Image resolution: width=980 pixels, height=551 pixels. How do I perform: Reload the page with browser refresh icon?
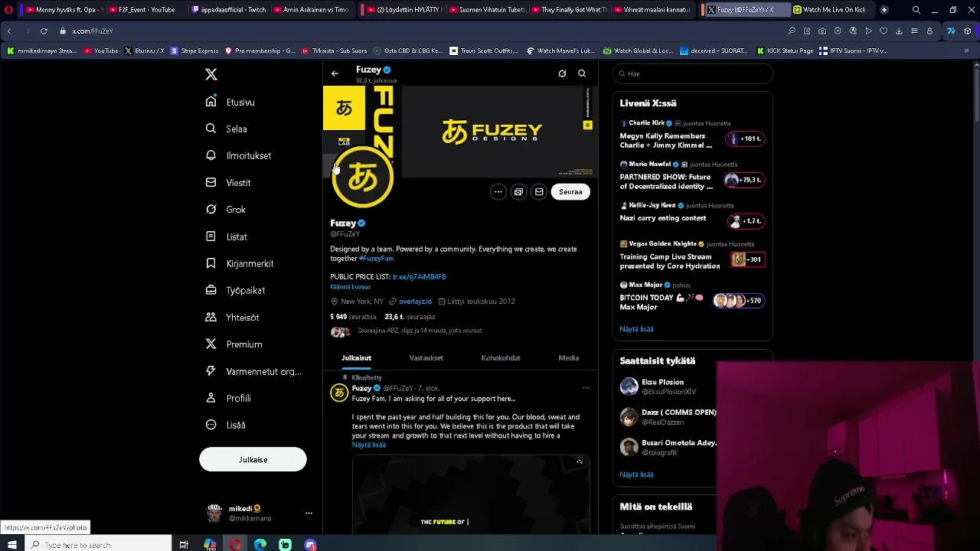coord(44,31)
